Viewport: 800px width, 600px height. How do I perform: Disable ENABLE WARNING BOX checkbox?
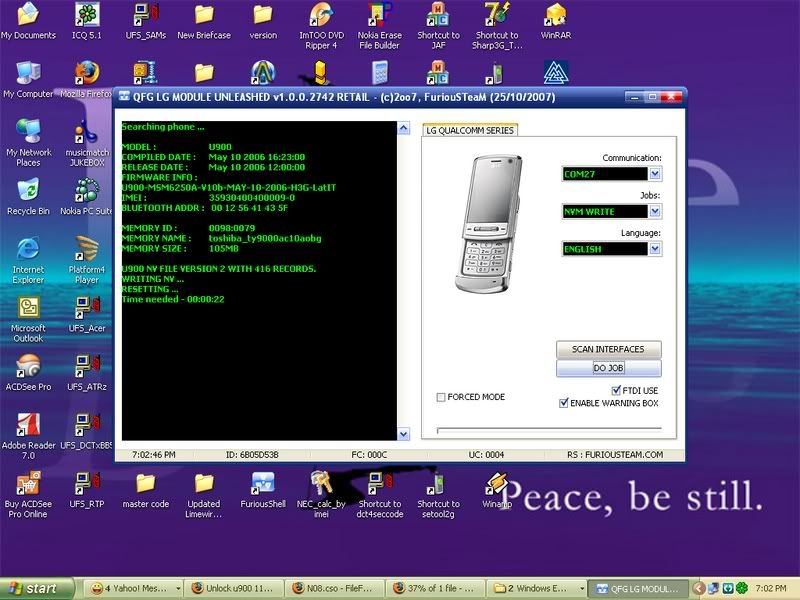(564, 403)
